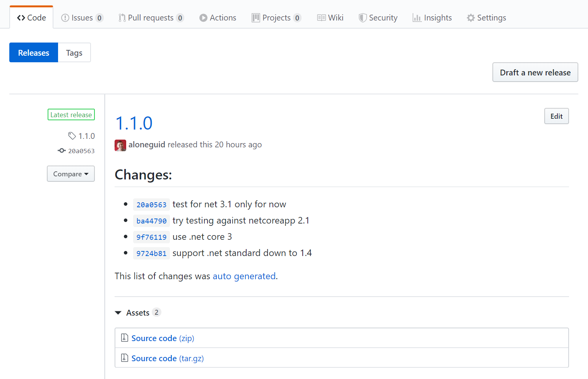Select text 'test for net 3.1 only for now'

point(229,204)
